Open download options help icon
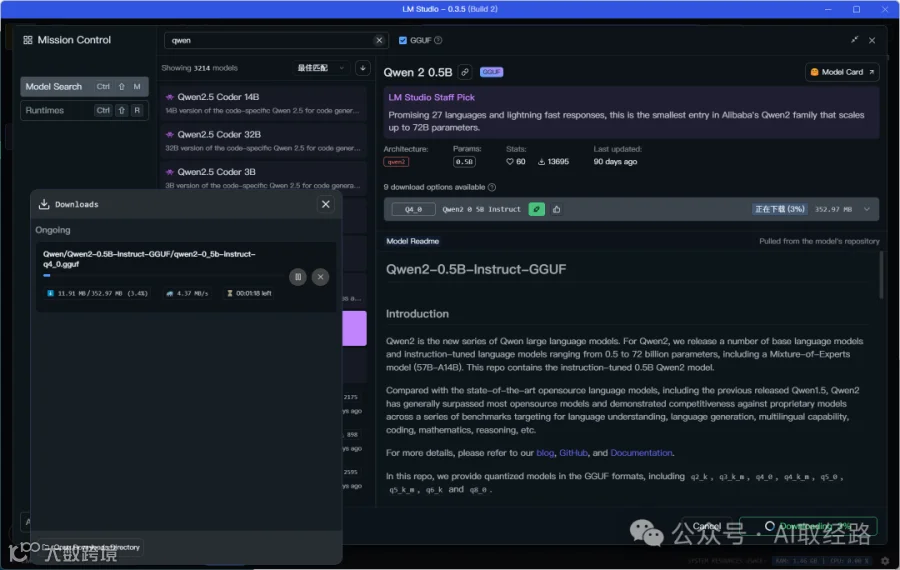 [x=492, y=187]
